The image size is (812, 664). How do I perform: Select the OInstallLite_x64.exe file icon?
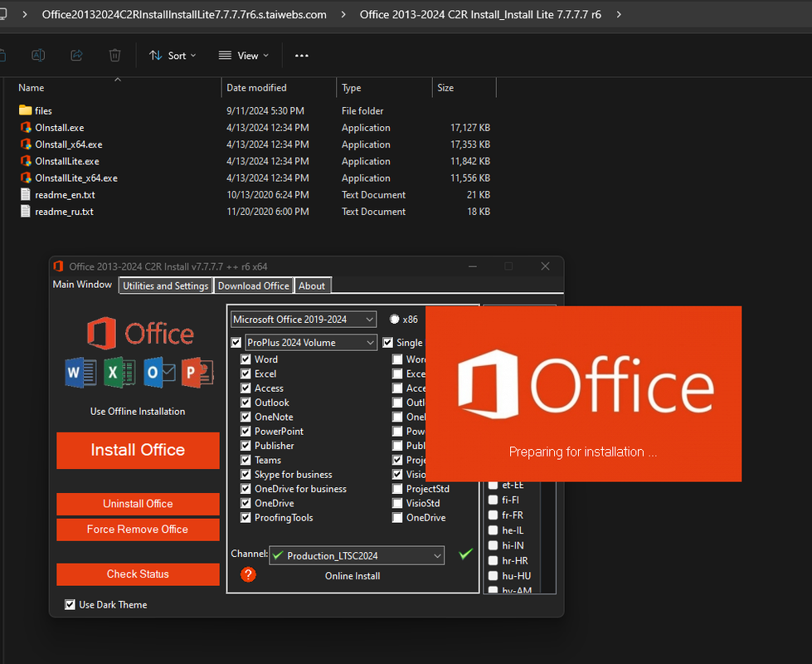(x=26, y=178)
